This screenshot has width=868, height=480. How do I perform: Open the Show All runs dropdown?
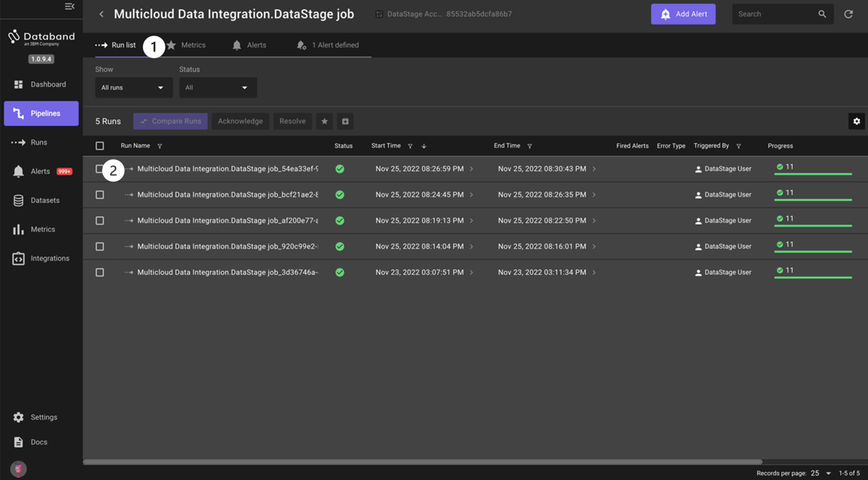(x=134, y=88)
